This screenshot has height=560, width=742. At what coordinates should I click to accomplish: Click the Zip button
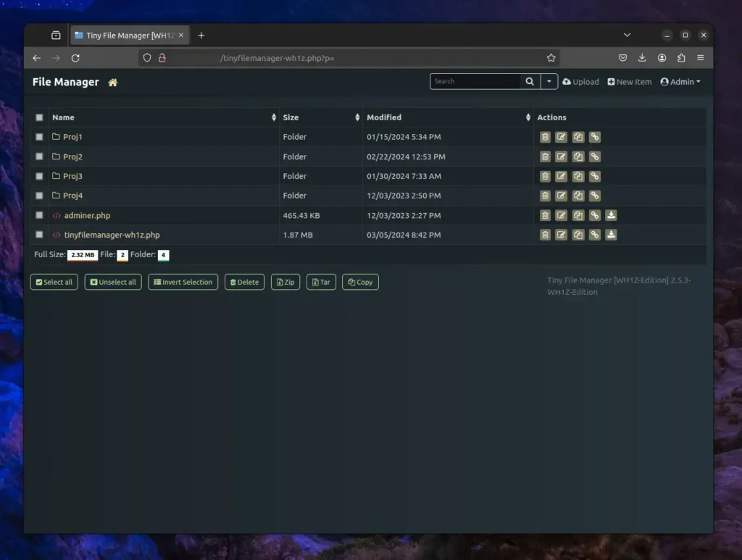pyautogui.click(x=285, y=282)
